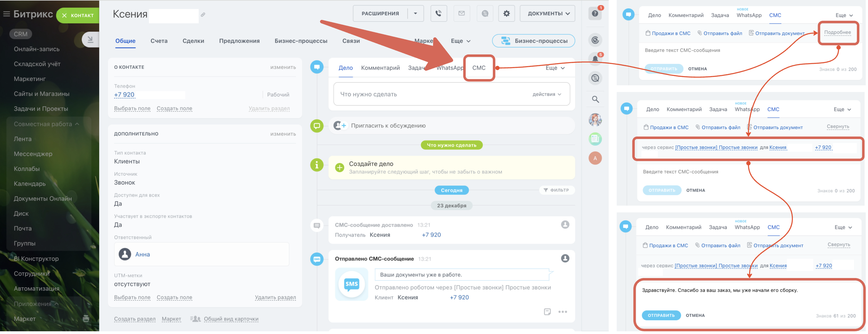Collapse the Приложения section
This screenshot has width=868, height=334.
click(36, 304)
